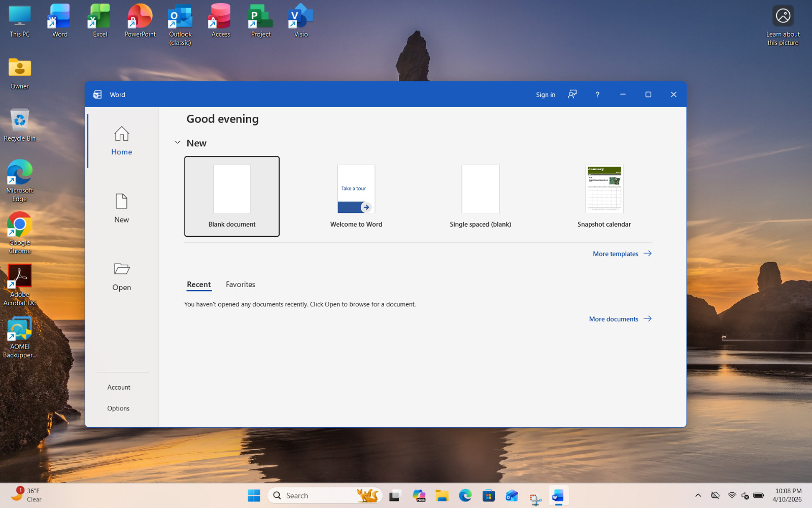Screen dimensions: 812x508
Task: Show hidden system tray icons
Action: tap(698, 495)
